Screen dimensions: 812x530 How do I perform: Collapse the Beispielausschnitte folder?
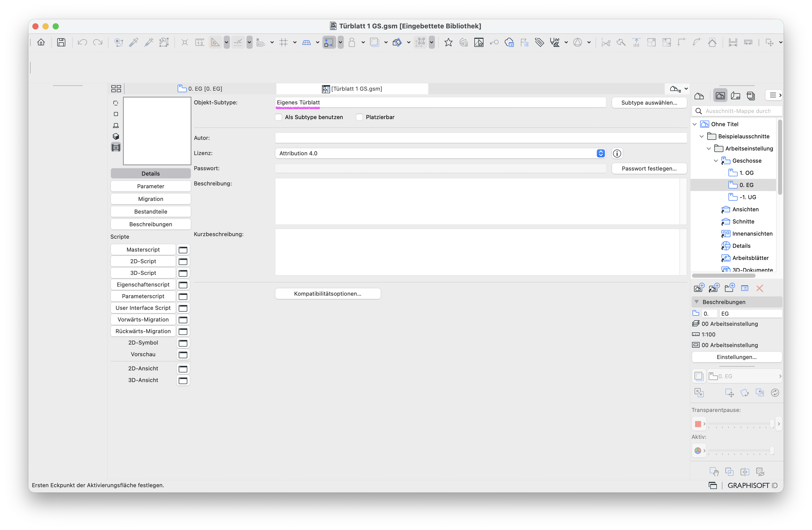(702, 136)
